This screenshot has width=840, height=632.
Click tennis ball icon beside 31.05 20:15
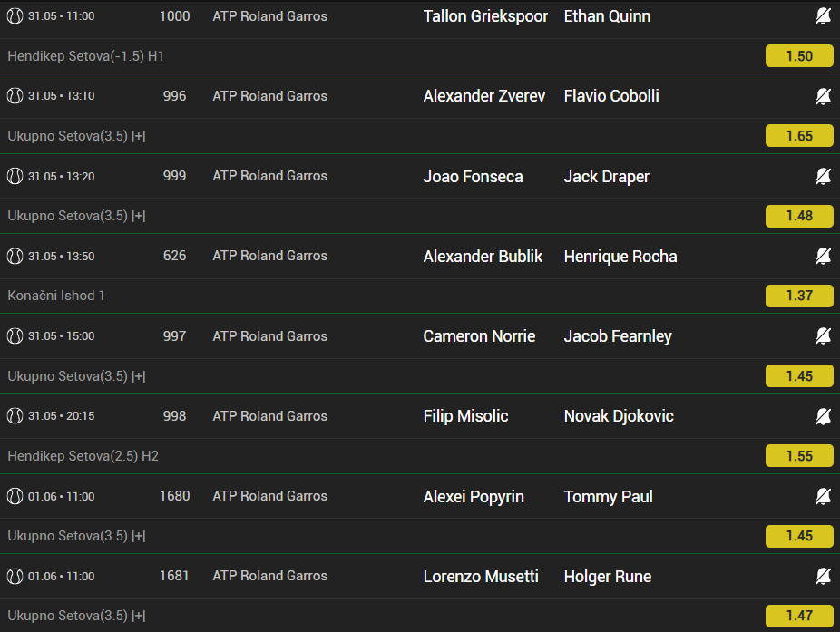pyautogui.click(x=15, y=415)
